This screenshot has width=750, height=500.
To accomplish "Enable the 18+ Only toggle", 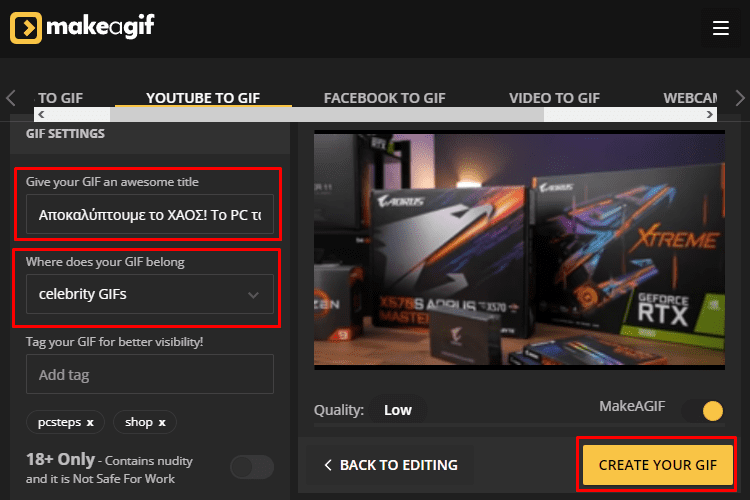I will 252,467.
